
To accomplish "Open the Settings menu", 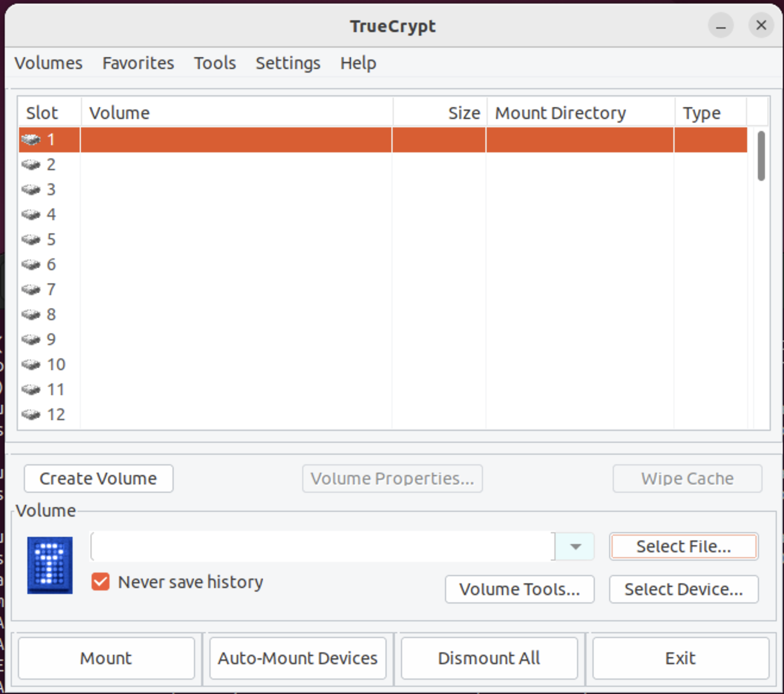I will [x=288, y=63].
